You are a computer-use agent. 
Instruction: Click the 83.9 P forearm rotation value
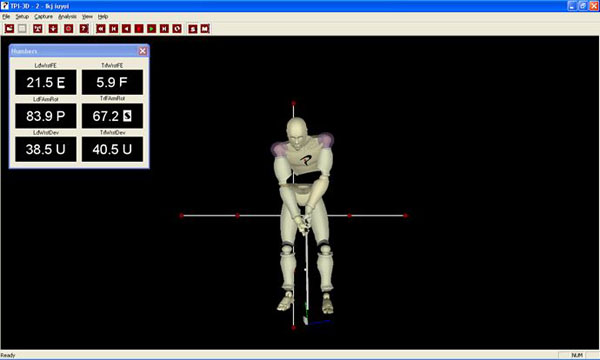coord(46,116)
